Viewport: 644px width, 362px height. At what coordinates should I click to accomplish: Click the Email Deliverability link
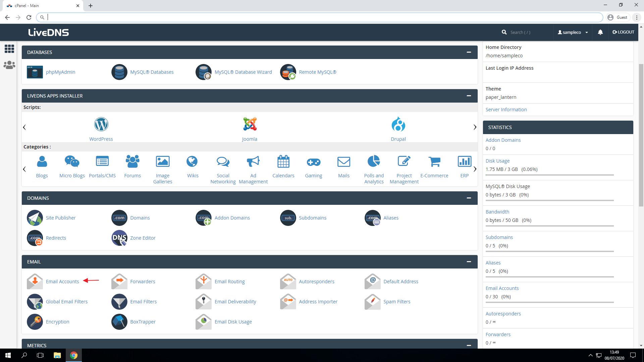235,302
